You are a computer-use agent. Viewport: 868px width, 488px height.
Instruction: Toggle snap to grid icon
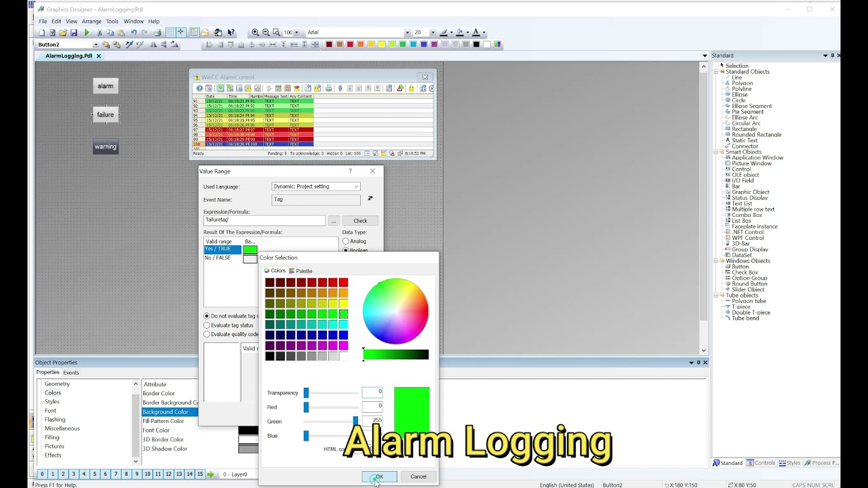180,33
